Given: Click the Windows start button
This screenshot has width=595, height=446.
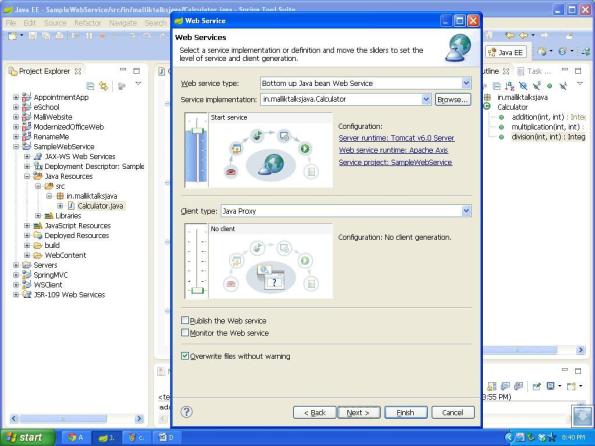Looking at the screenshot, I should (27, 437).
